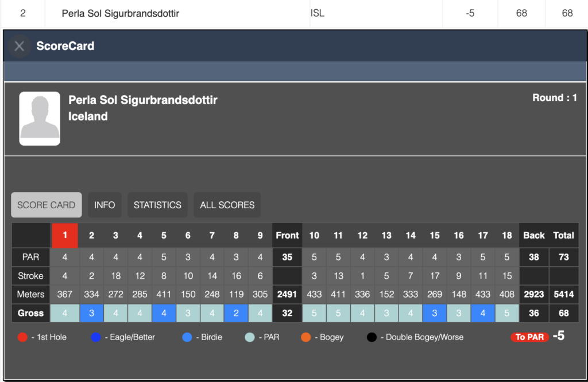Click the Total gross score 68 cell
The image size is (588, 382).
pos(564,313)
